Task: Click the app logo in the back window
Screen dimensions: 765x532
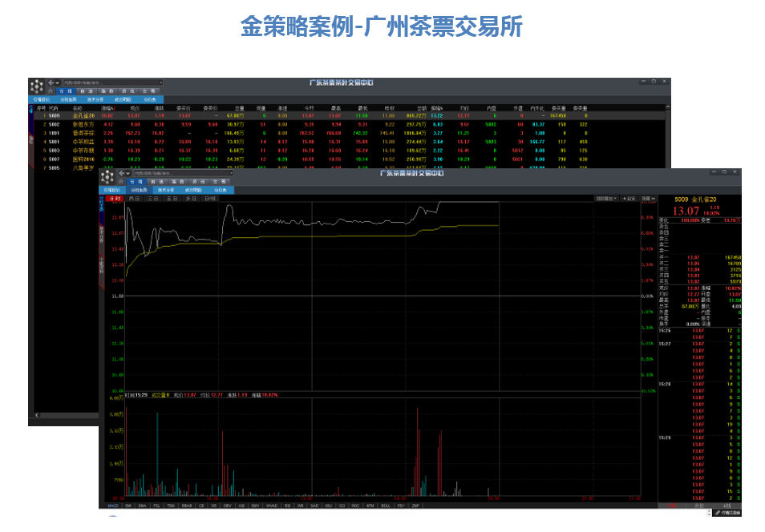Action: click(x=37, y=87)
